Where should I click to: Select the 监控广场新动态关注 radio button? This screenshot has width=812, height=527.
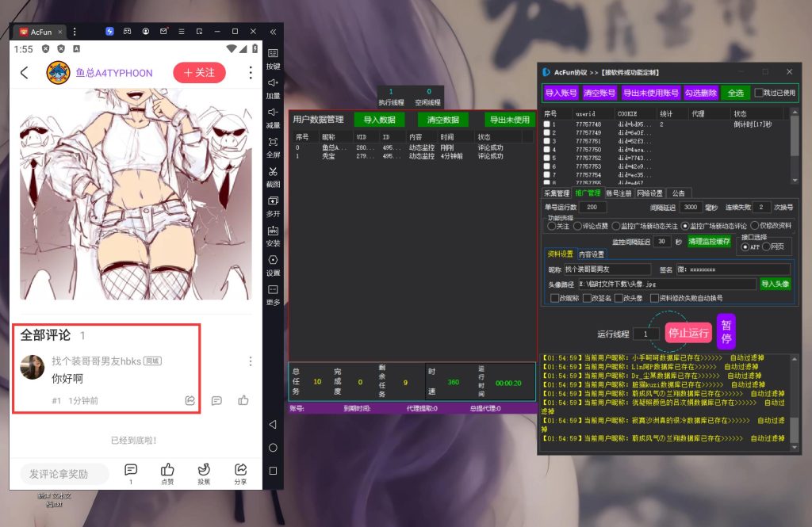pos(615,226)
